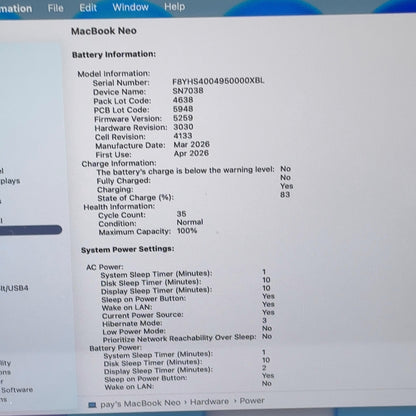Click the State of Charge value 83
Image resolution: width=416 pixels, height=416 pixels.
(285, 195)
